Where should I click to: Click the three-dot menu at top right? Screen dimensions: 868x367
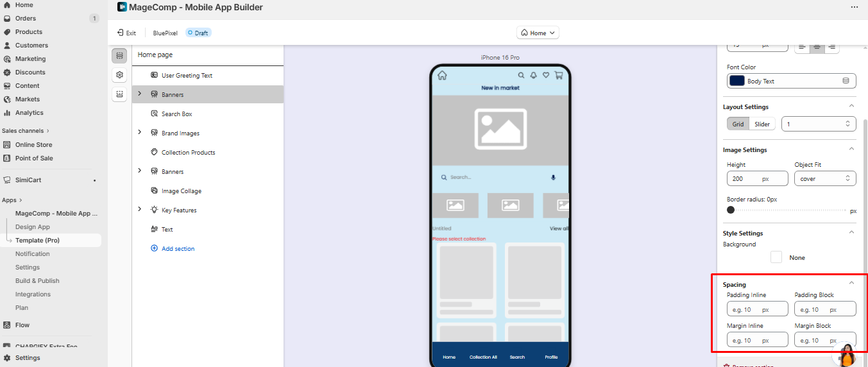(x=854, y=7)
